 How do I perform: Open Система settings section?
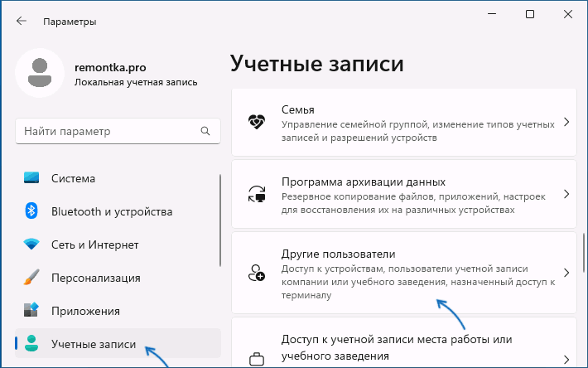(x=118, y=178)
